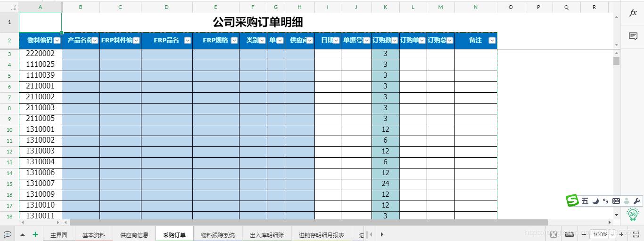Viewport: 644px width, 241px height.
Task: Click the user avatar on the IME bar
Action: 626,201
